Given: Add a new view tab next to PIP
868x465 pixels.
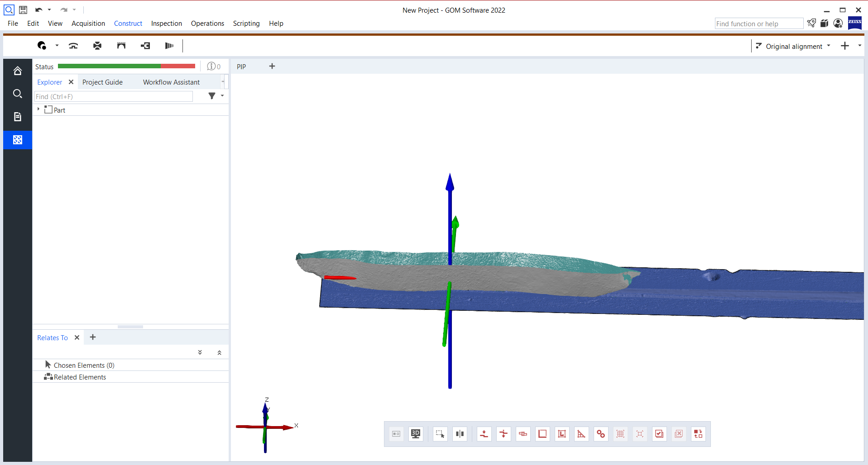Looking at the screenshot, I should coord(272,66).
